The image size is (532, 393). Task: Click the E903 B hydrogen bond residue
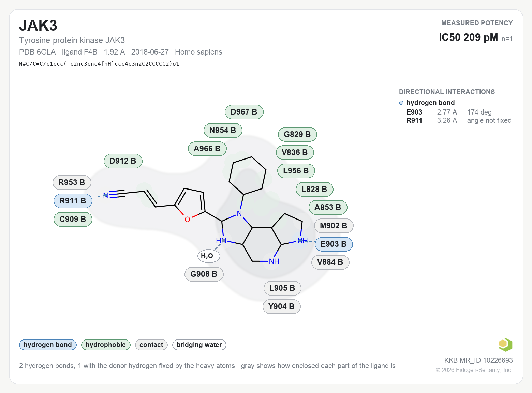coord(334,244)
